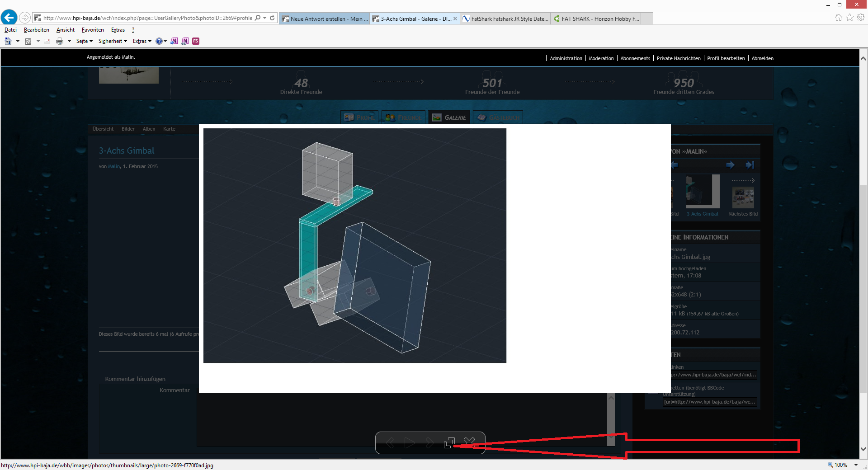The height and width of the screenshot is (470, 868).
Task: Click the lightbox previous image arrow
Action: click(x=390, y=443)
